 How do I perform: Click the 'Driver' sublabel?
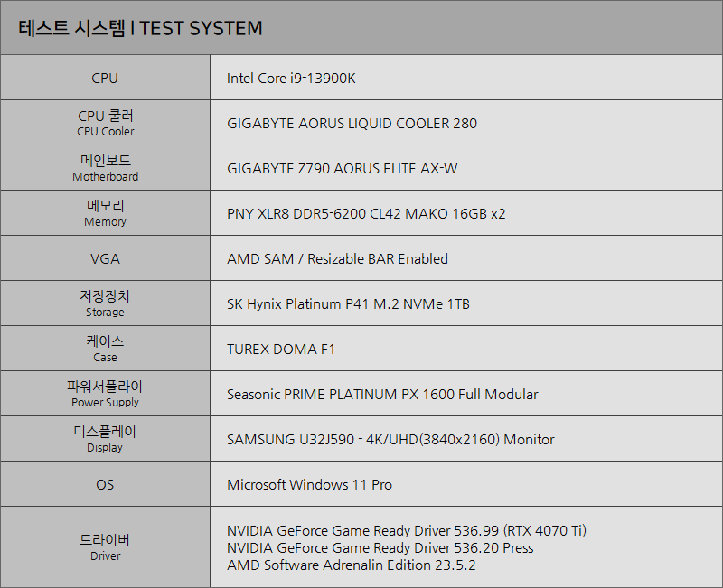point(105,555)
